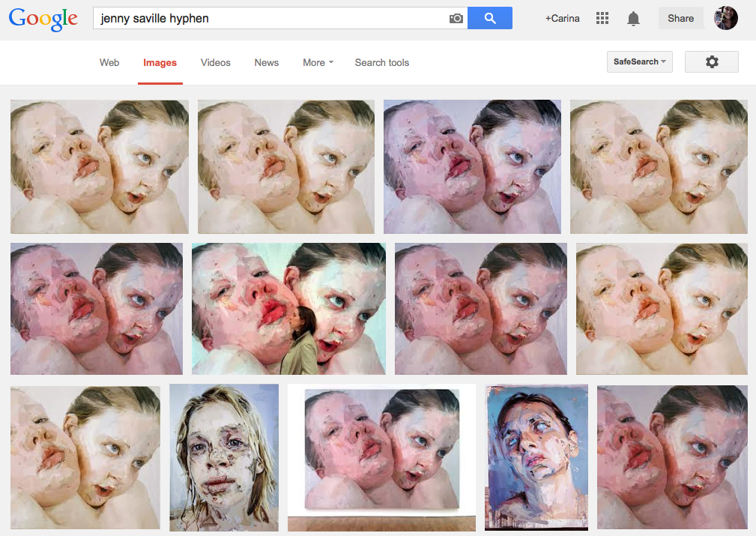Expand the SafeSearch dropdown
Image resolution: width=756 pixels, height=536 pixels.
coord(639,62)
